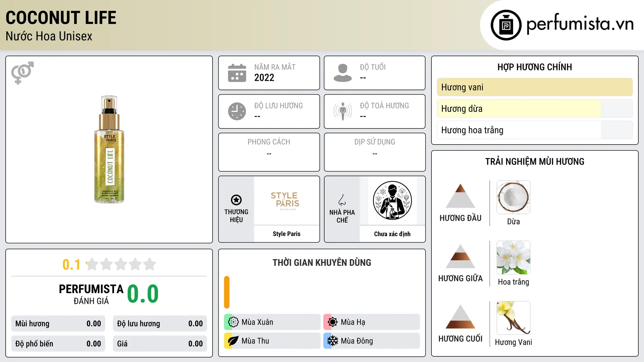Select the Mùa Đông season button
Viewport: 644px width, 362px height.
(372, 341)
